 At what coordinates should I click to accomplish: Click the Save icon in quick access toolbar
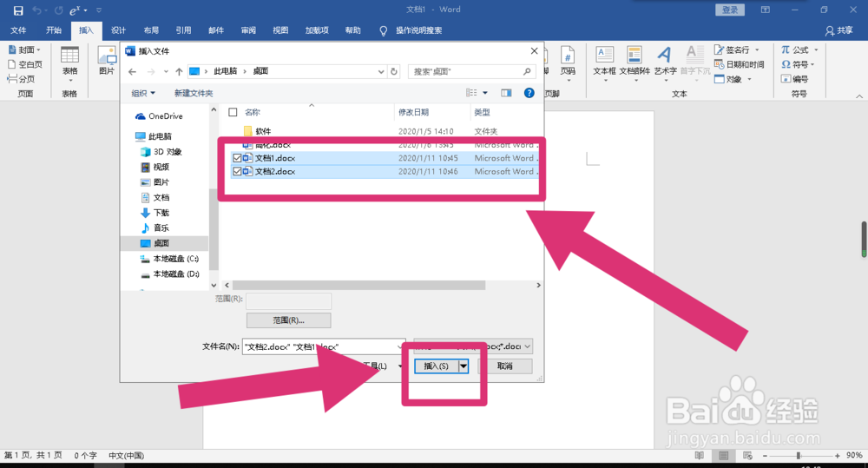(x=17, y=10)
